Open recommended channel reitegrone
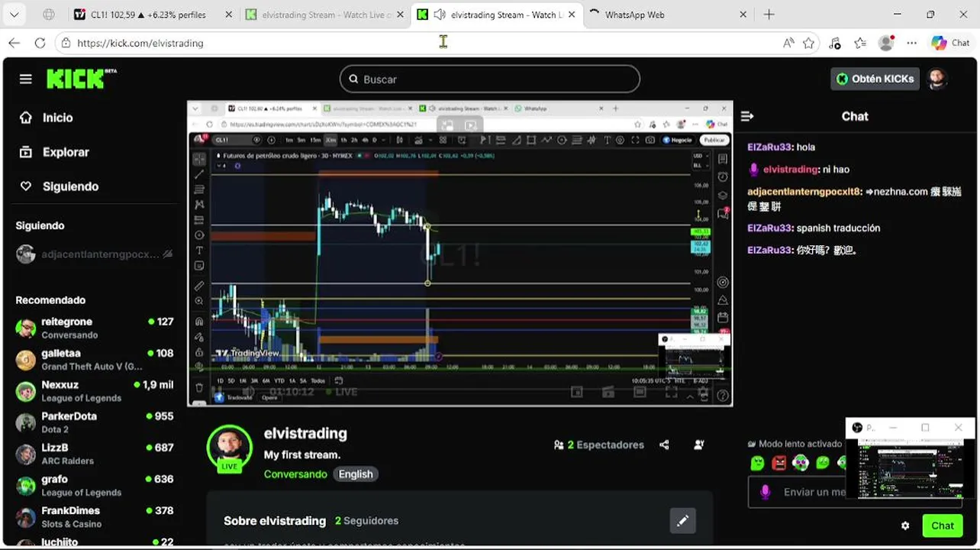The height and width of the screenshot is (550, 980). (x=94, y=328)
